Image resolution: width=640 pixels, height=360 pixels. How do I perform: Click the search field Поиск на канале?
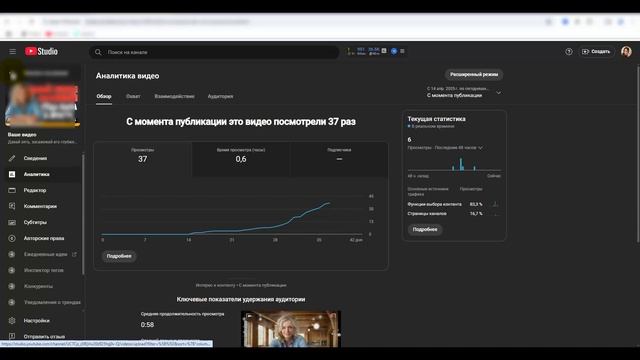pos(214,52)
